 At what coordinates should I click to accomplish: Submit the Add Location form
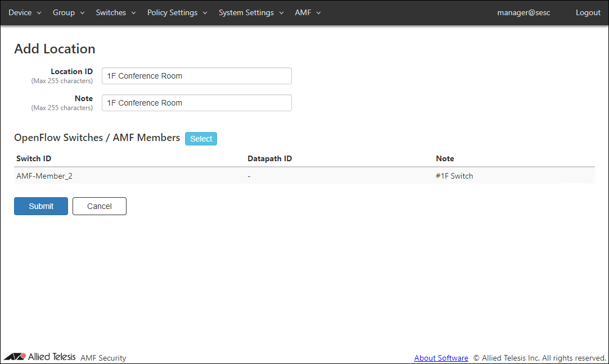(x=41, y=206)
